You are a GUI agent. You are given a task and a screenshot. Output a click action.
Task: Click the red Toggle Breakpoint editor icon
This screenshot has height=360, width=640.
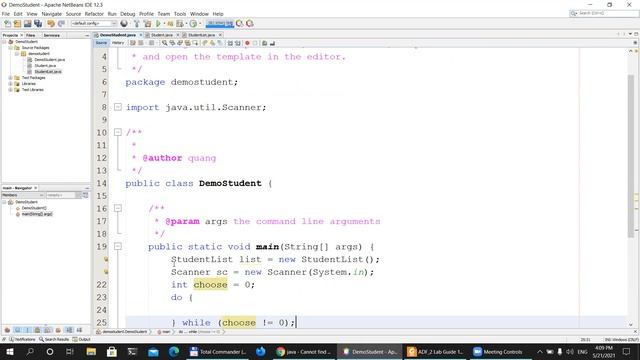point(247,43)
